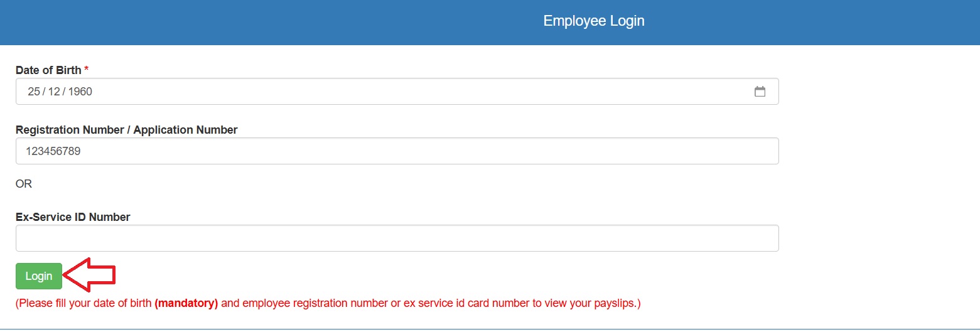Click the Ex-Service ID Number label
This screenshot has width=980, height=332.
pyautogui.click(x=73, y=217)
